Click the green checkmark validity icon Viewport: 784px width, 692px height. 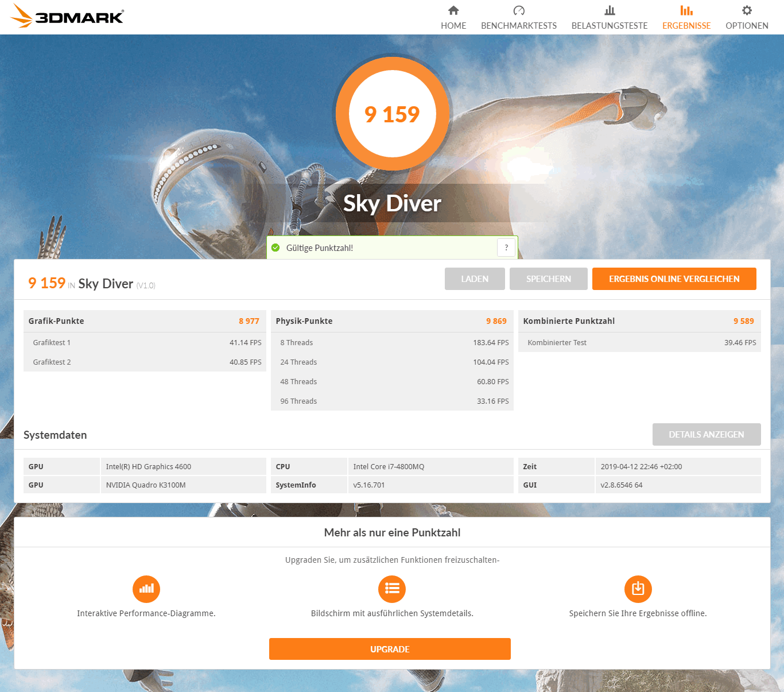pyautogui.click(x=275, y=248)
